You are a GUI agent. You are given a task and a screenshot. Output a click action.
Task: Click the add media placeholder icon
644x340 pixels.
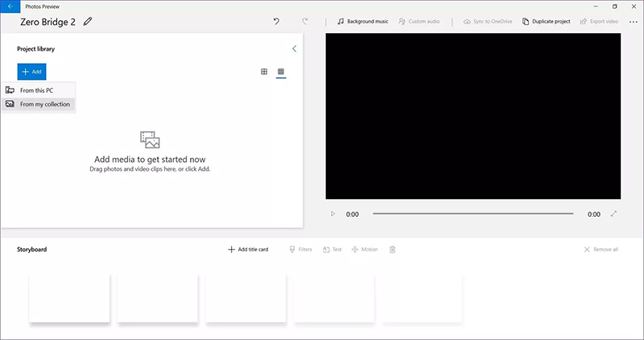[x=150, y=139]
